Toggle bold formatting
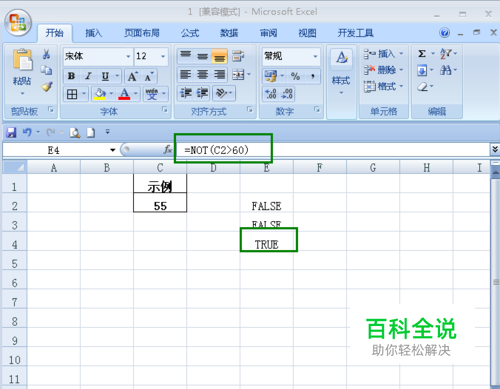This screenshot has height=389, width=500. click(71, 76)
